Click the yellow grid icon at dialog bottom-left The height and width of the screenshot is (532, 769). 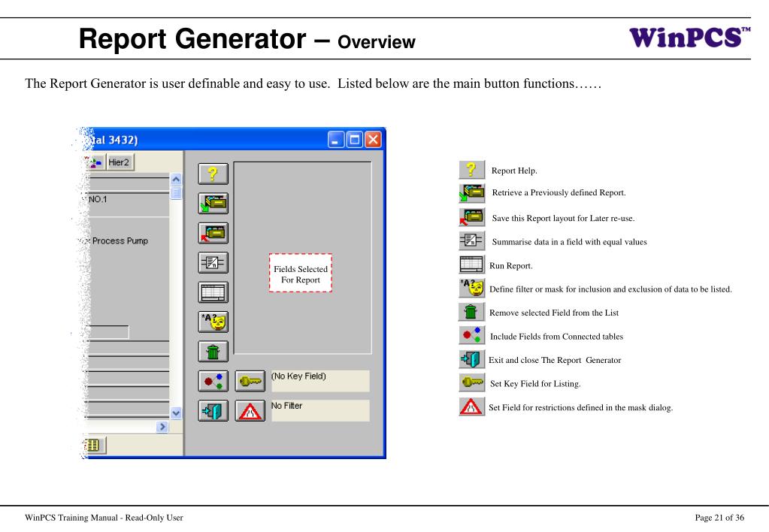[93, 446]
